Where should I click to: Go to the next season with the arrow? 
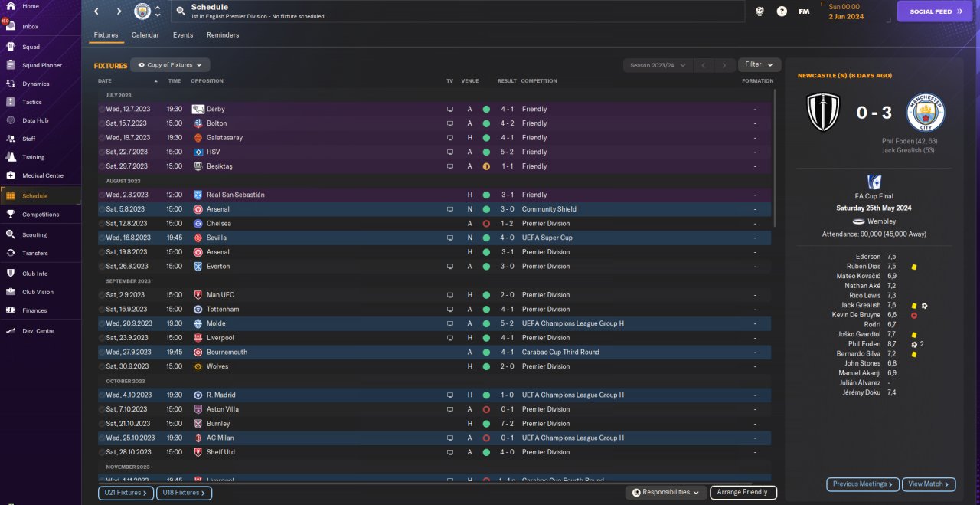click(724, 65)
